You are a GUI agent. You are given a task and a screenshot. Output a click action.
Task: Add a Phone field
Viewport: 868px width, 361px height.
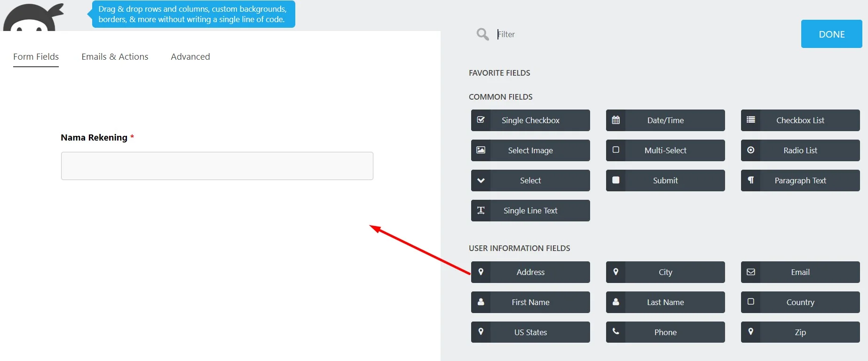[665, 332]
